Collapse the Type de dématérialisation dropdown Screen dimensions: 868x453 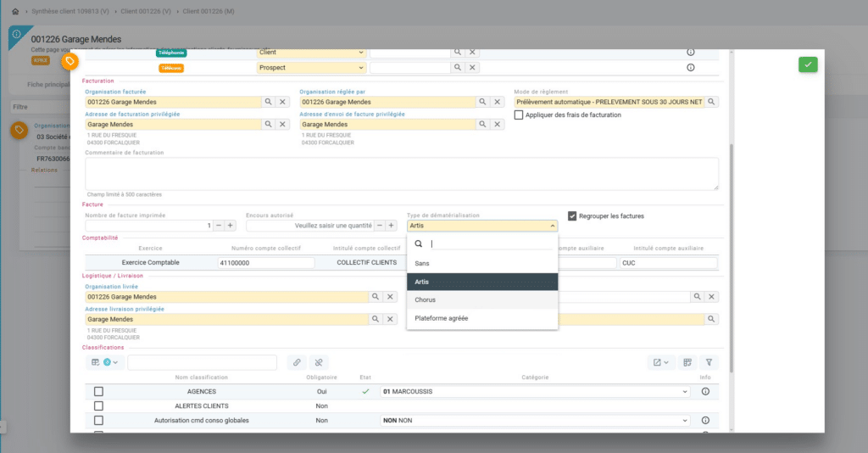(x=553, y=226)
